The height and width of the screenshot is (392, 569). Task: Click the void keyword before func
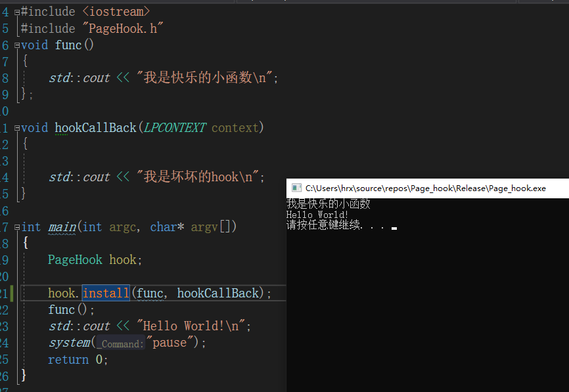(34, 45)
